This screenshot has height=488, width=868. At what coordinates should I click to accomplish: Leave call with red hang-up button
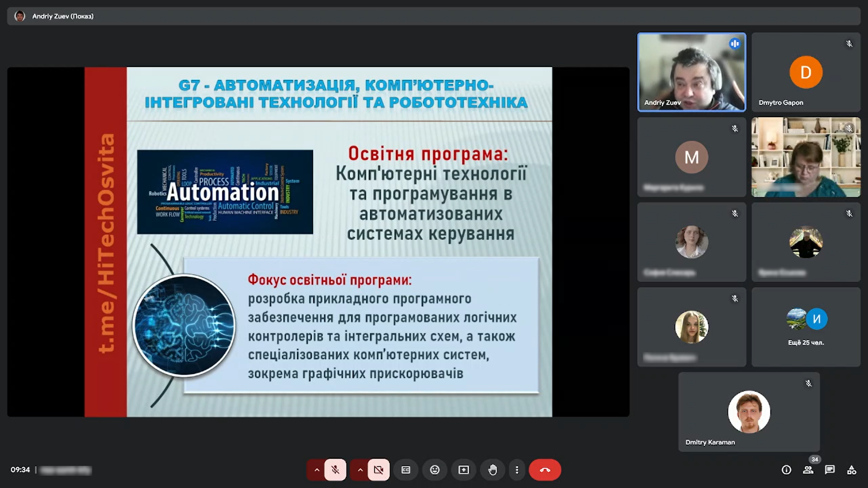[545, 470]
